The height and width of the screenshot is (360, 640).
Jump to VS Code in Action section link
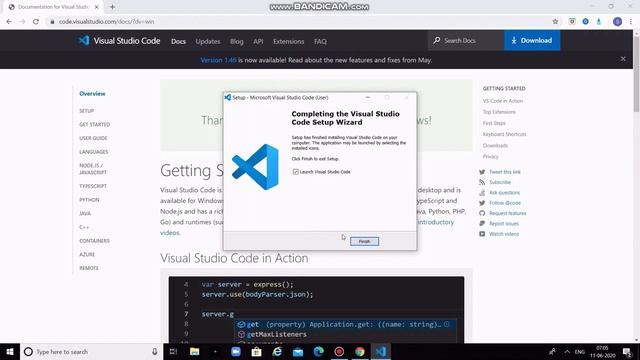(503, 101)
